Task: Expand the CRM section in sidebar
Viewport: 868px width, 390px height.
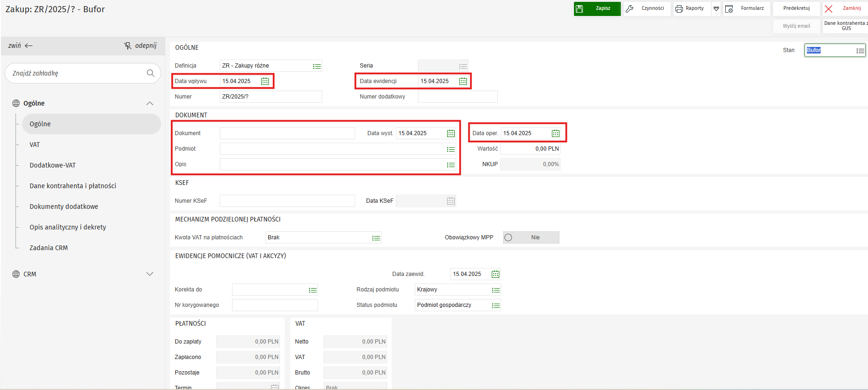Action: (x=150, y=274)
